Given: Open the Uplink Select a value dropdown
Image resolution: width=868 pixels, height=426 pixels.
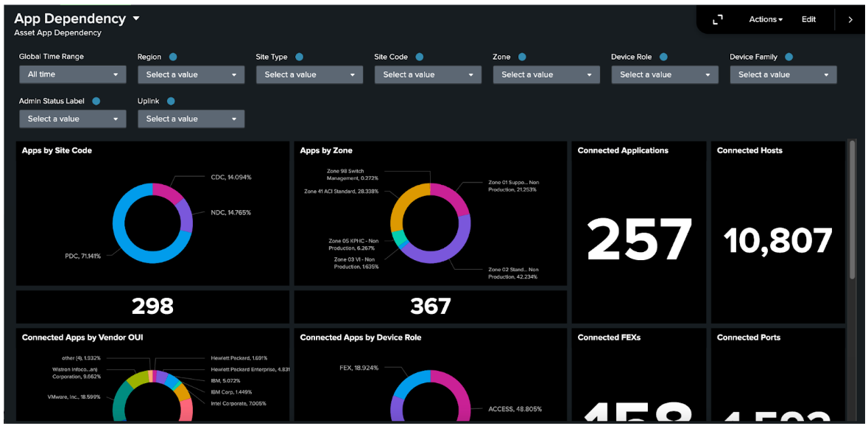Looking at the screenshot, I should [191, 119].
